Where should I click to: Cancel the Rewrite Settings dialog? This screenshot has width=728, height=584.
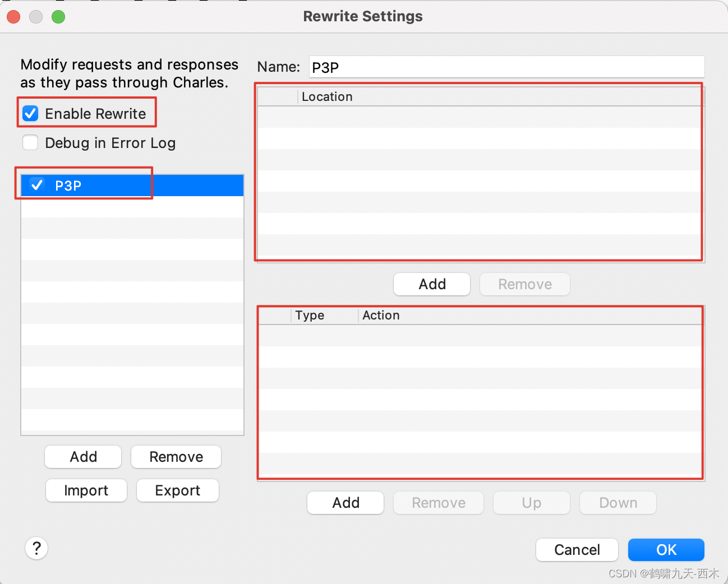(577, 550)
